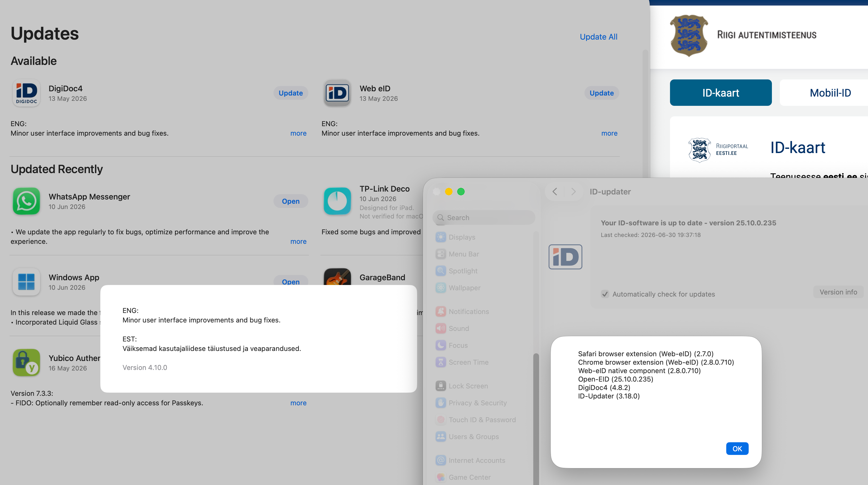The image size is (868, 485).
Task: Update DigiDoc4
Action: (290, 93)
